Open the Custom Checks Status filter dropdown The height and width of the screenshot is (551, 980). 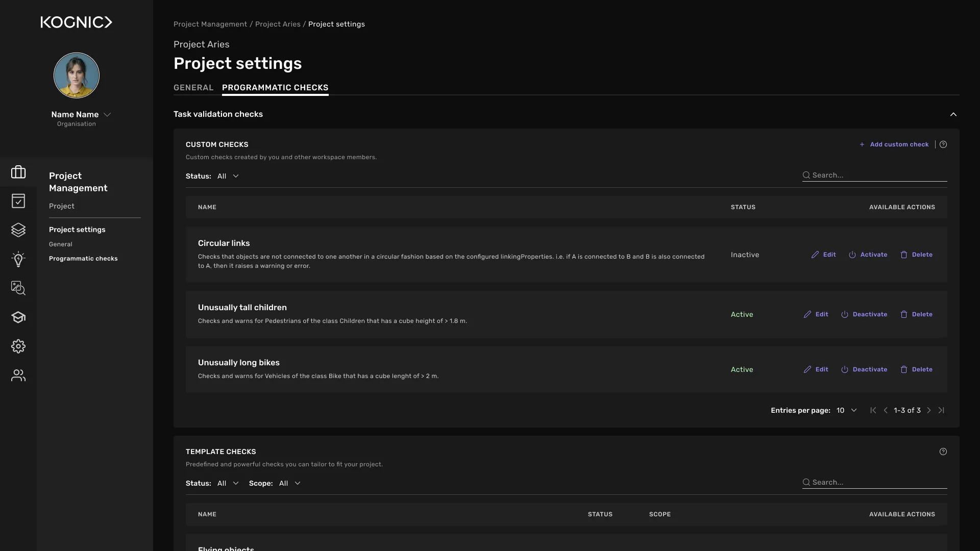tap(228, 176)
